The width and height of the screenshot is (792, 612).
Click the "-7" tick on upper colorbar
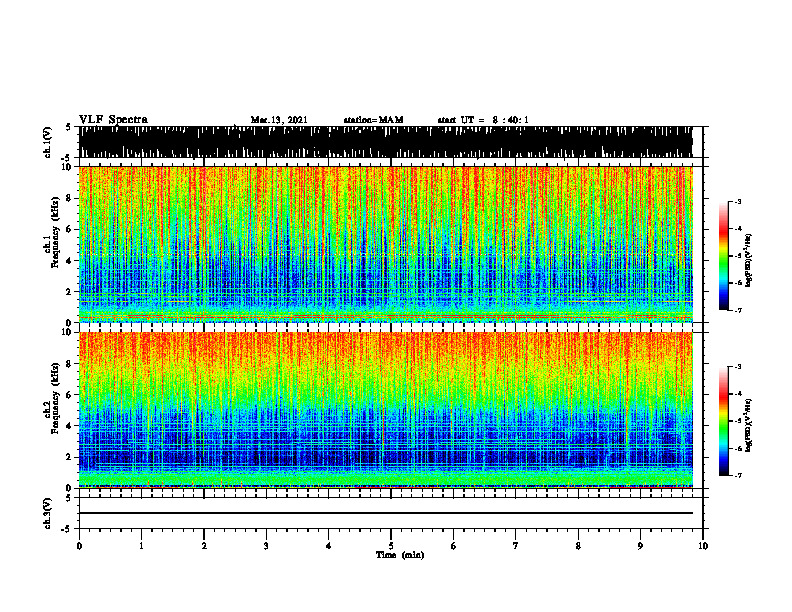coord(738,310)
